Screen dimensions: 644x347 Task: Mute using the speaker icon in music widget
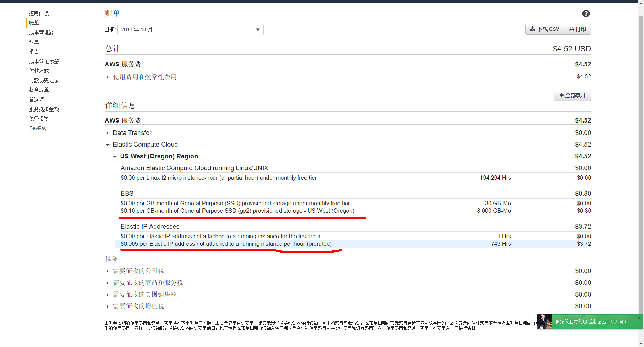point(623,322)
